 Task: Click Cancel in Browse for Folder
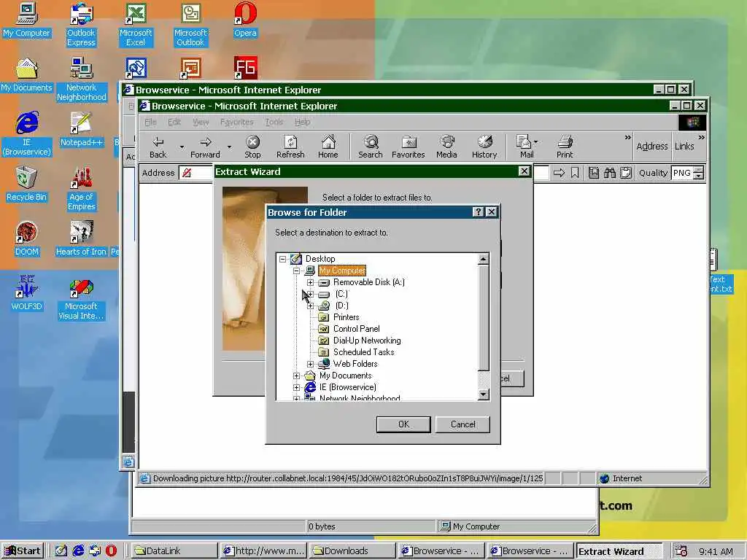pos(462,424)
